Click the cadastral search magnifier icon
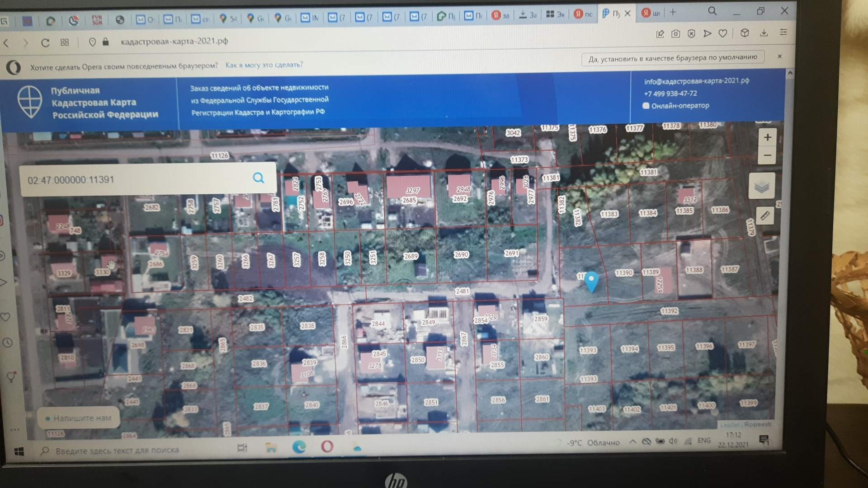The height and width of the screenshot is (488, 868). pyautogui.click(x=258, y=178)
